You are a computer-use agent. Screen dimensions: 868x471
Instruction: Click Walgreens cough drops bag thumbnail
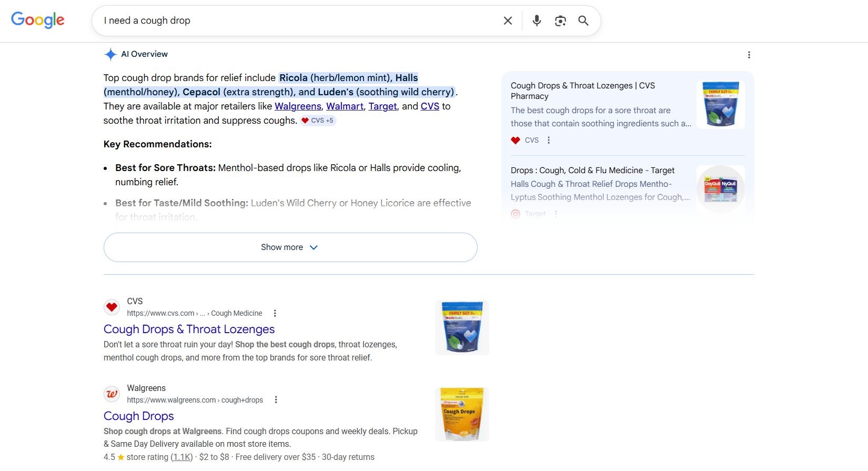click(462, 414)
